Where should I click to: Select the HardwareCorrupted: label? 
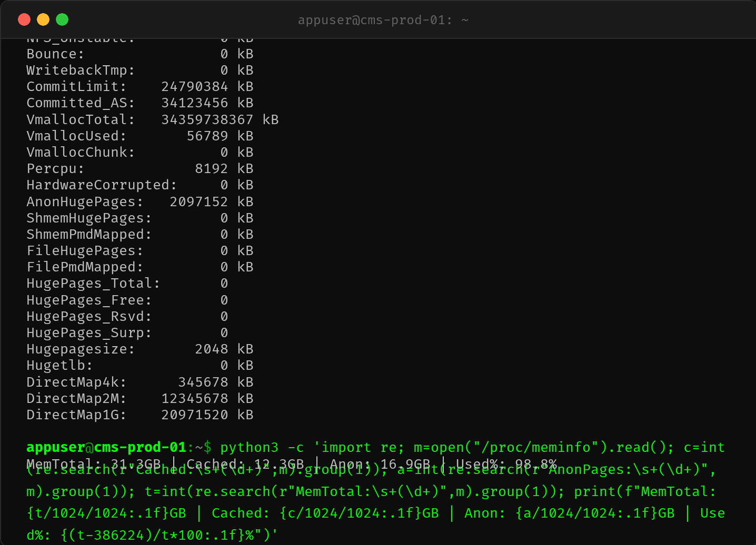click(102, 185)
